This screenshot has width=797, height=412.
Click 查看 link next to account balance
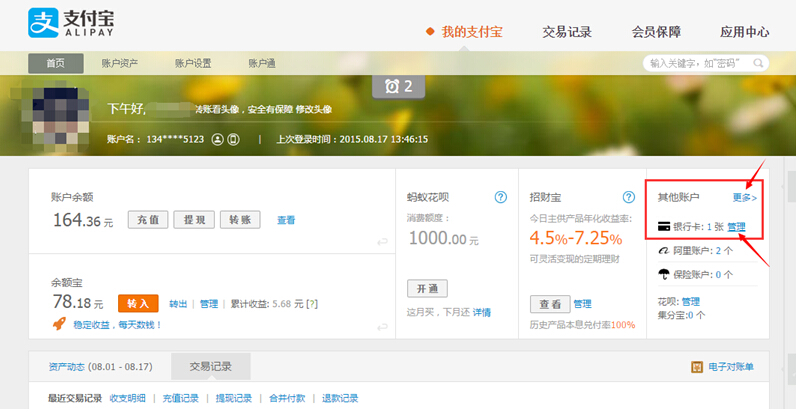point(286,220)
